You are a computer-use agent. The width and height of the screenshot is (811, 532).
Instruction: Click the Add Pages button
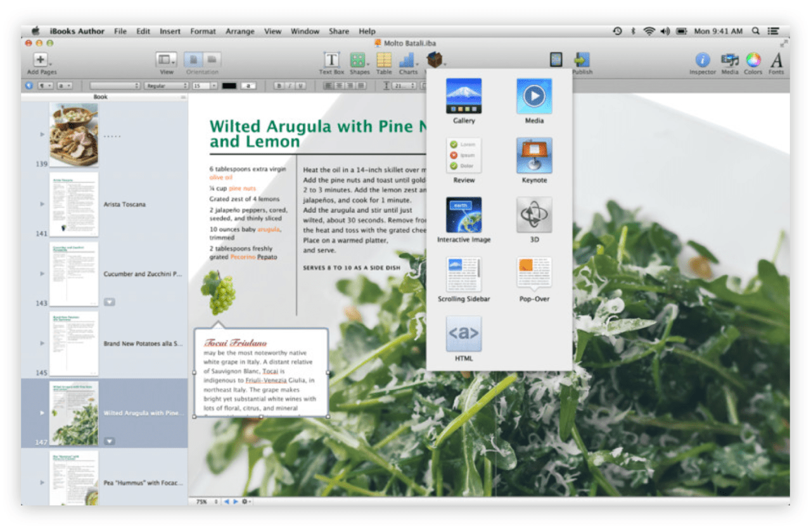(x=40, y=61)
